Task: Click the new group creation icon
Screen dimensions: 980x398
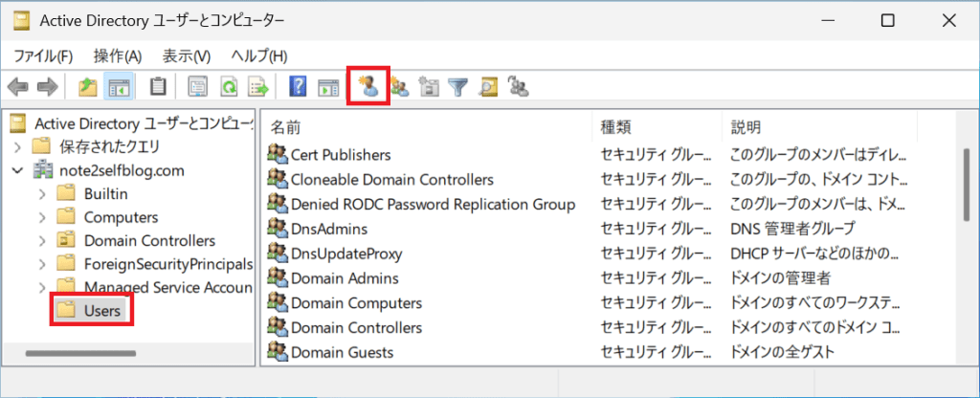Action: [400, 87]
